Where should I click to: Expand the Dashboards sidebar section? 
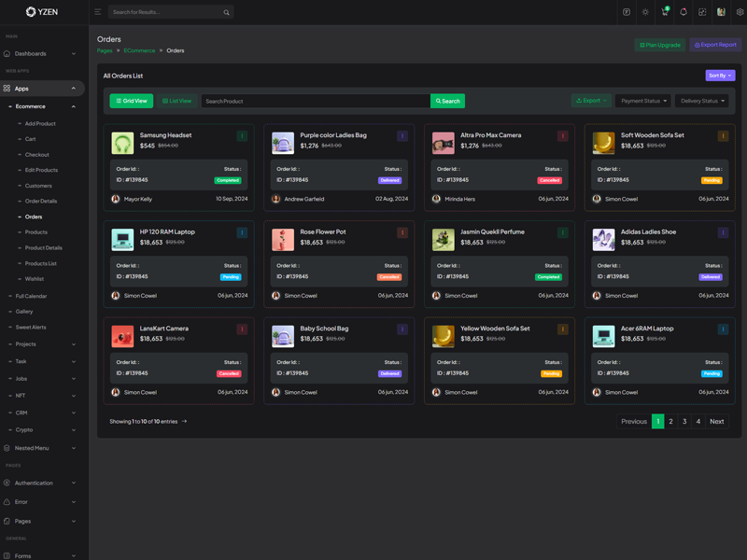(x=42, y=53)
